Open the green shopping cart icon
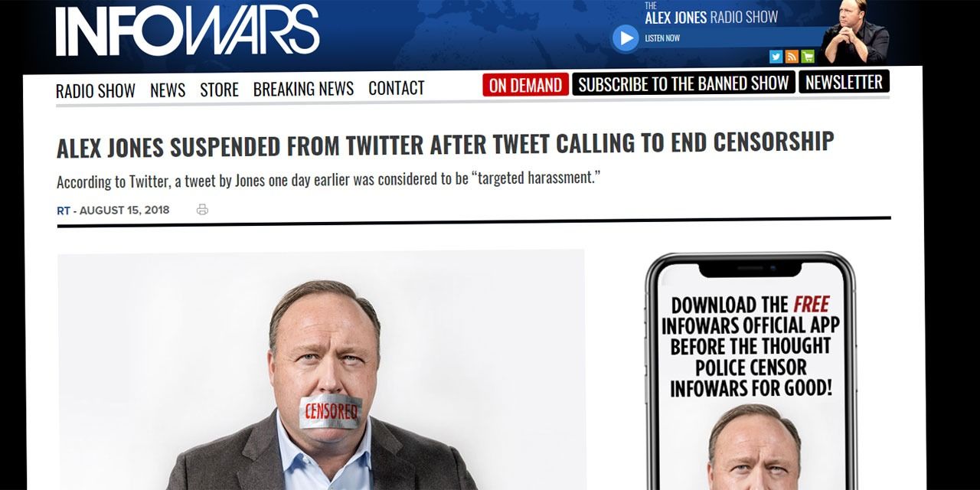Image resolution: width=980 pixels, height=490 pixels. 808,56
